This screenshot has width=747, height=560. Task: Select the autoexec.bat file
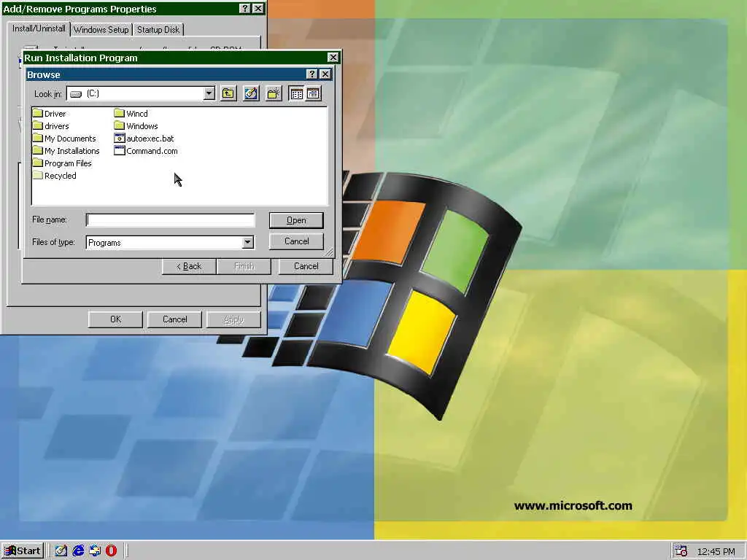point(144,138)
